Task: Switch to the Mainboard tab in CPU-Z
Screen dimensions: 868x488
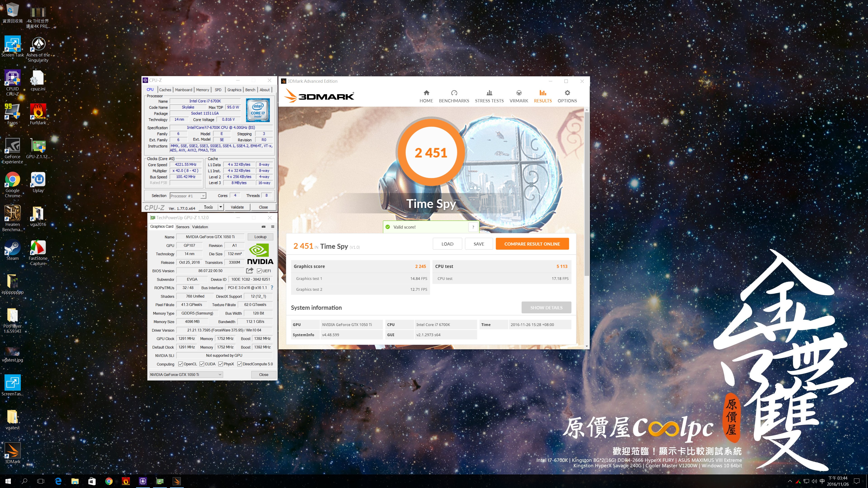Action: click(184, 90)
